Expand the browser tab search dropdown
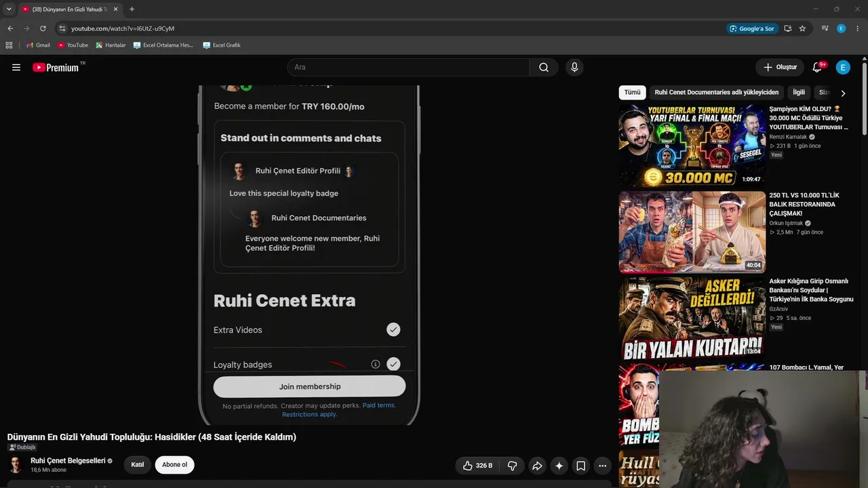868x488 pixels. point(9,9)
